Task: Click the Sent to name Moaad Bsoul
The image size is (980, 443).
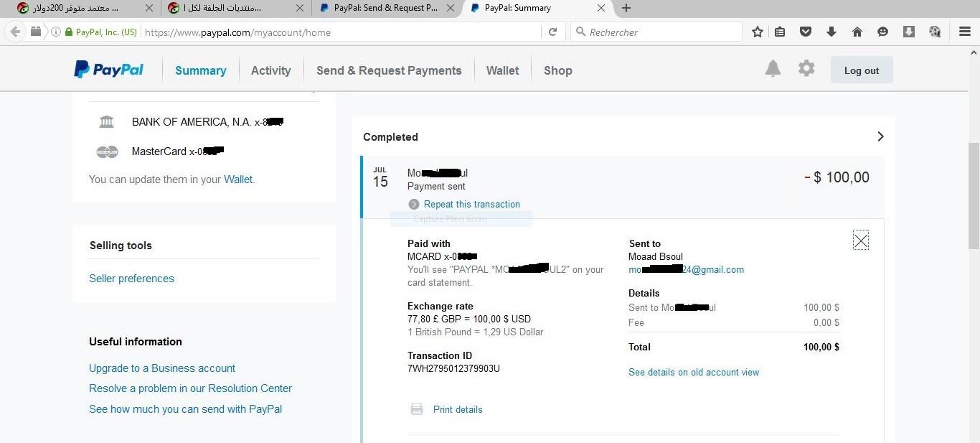Action: tap(656, 256)
